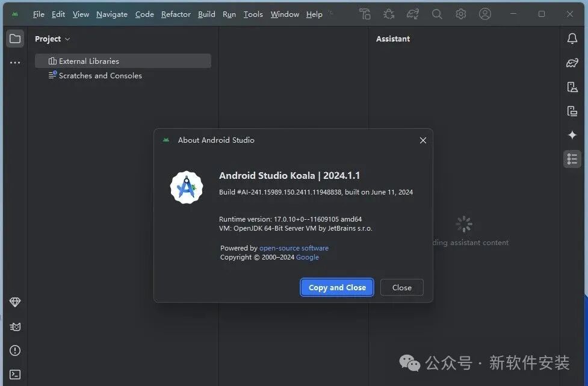Click the Android Studio Koala version heading
588x386 pixels.
point(289,176)
